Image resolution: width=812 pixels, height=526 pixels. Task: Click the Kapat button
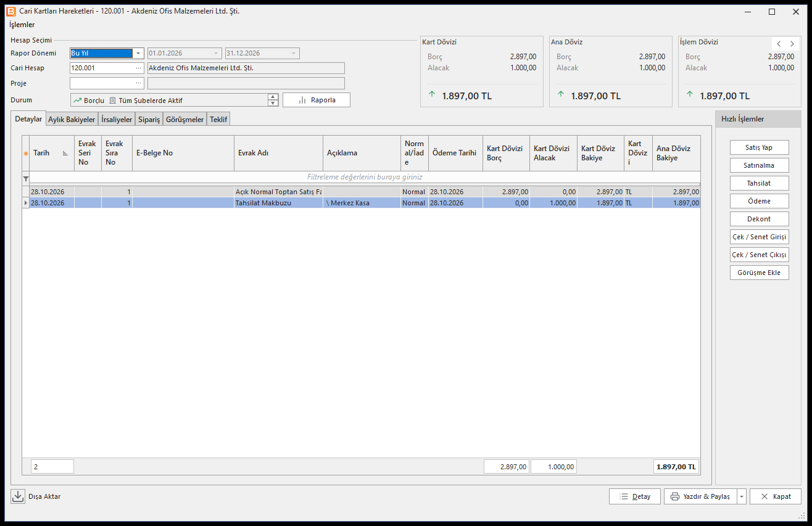click(x=775, y=496)
